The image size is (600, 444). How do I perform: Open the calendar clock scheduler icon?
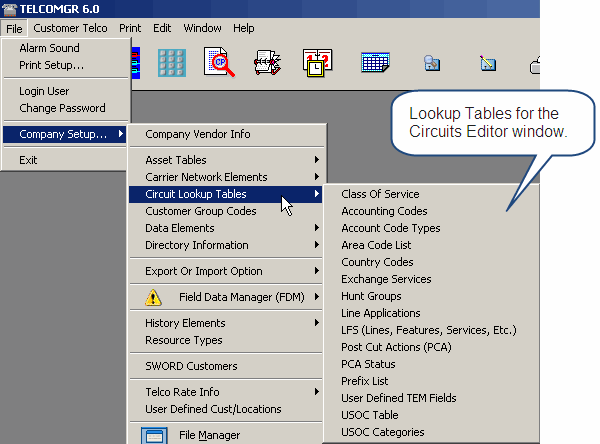(x=317, y=63)
